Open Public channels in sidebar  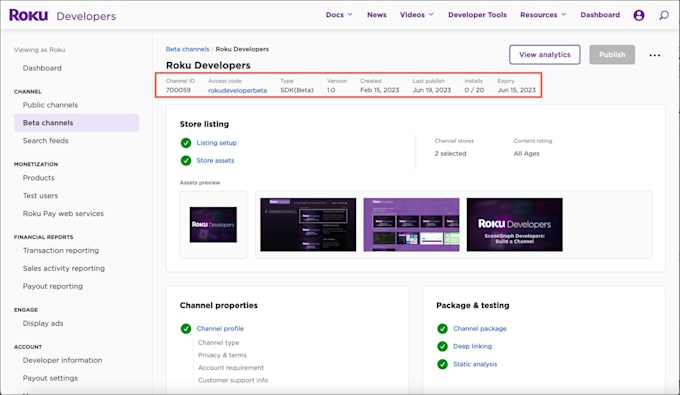50,105
